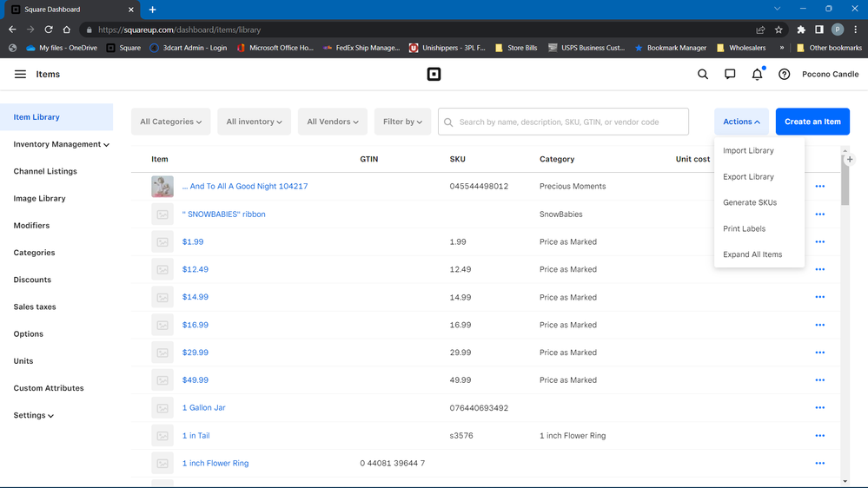Go to Modifiers in the sidebar
The width and height of the screenshot is (868, 488).
click(31, 226)
